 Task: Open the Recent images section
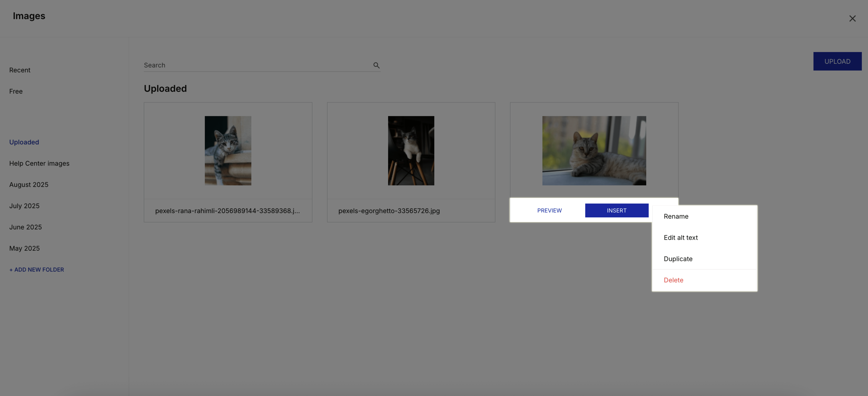[x=20, y=70]
